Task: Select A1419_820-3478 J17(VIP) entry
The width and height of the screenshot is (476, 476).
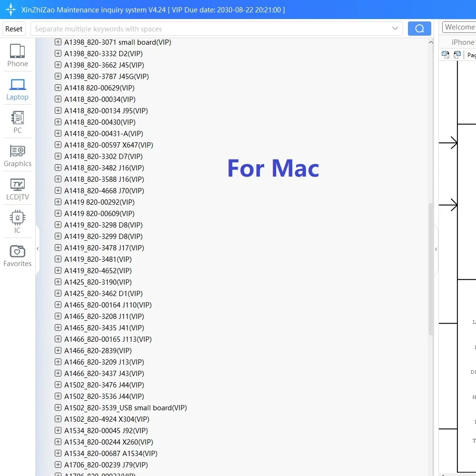Action: click(104, 248)
